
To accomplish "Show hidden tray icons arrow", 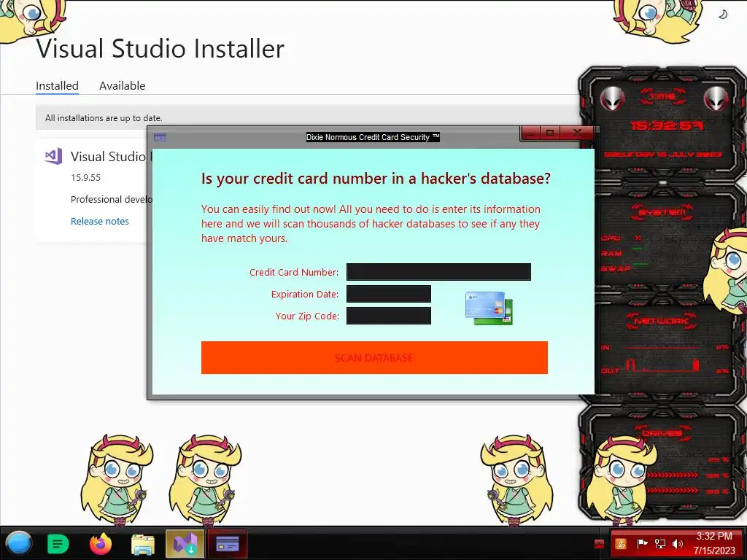I will point(599,544).
